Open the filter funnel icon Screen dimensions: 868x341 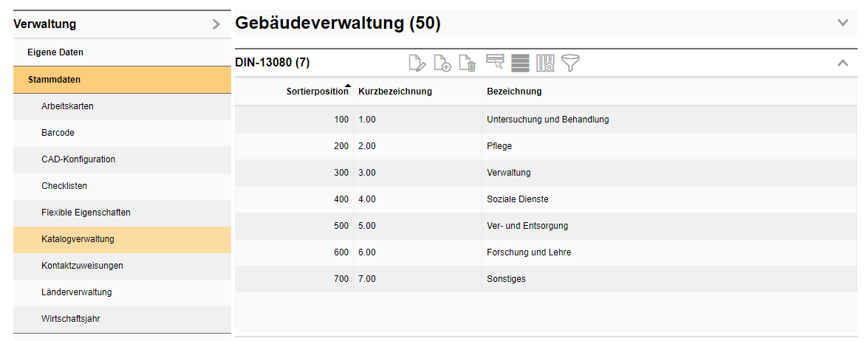pos(570,63)
